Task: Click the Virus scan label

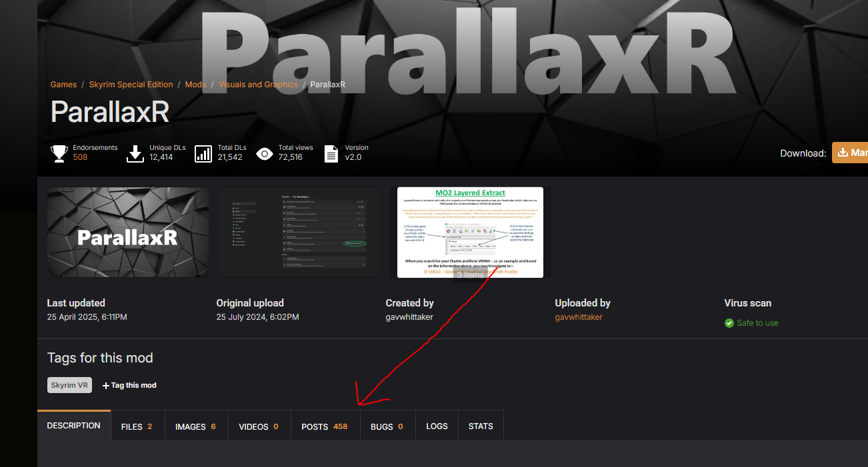Action: pyautogui.click(x=748, y=303)
